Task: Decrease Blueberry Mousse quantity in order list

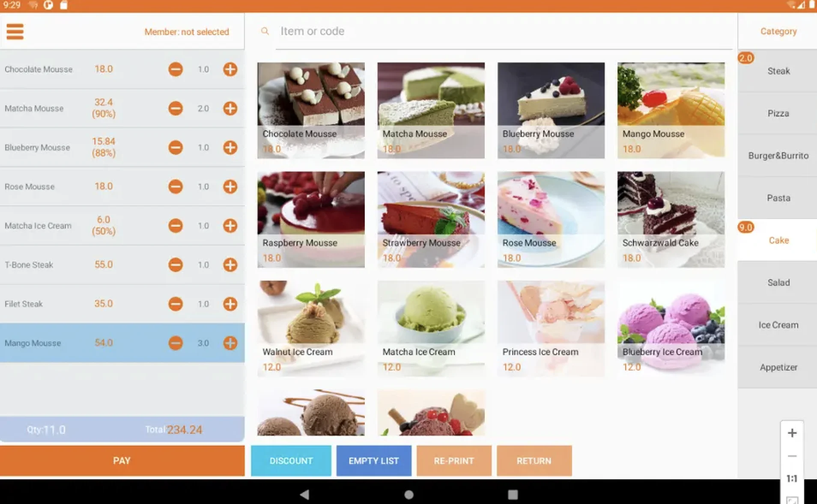Action: click(x=176, y=148)
